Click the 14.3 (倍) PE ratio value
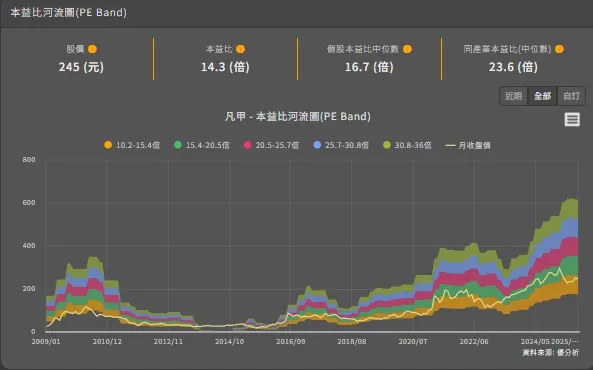 point(225,67)
